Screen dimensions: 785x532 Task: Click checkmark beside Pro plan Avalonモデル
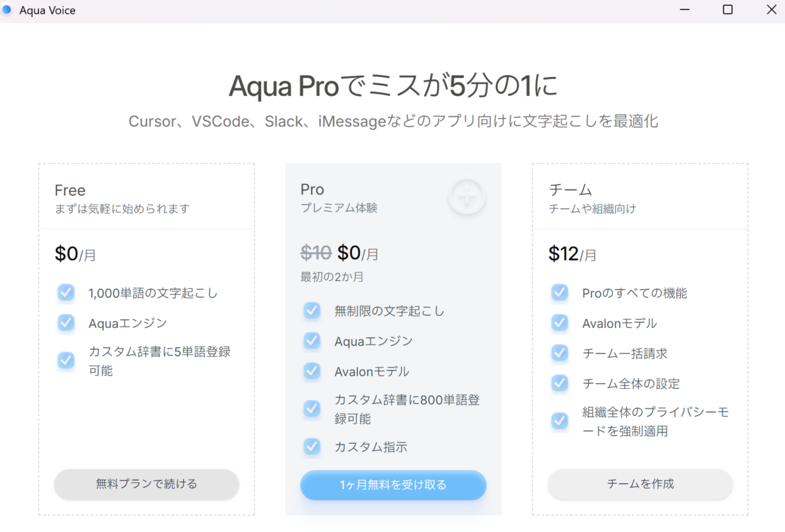(x=312, y=371)
